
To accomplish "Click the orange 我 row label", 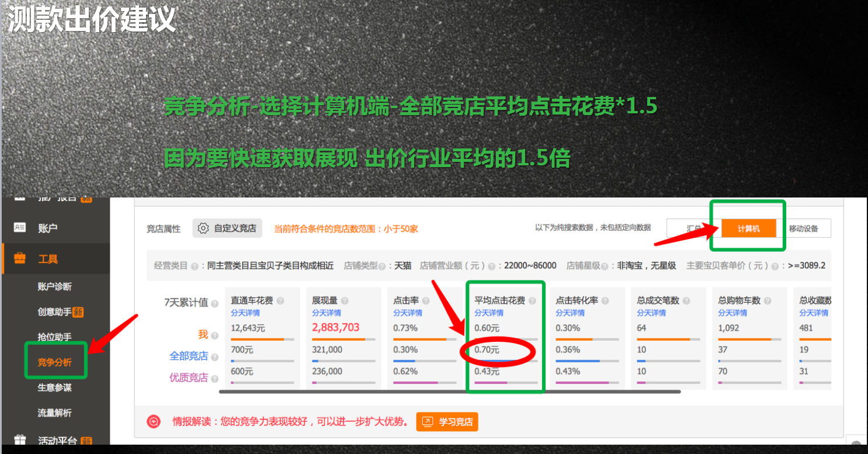I will (x=203, y=334).
